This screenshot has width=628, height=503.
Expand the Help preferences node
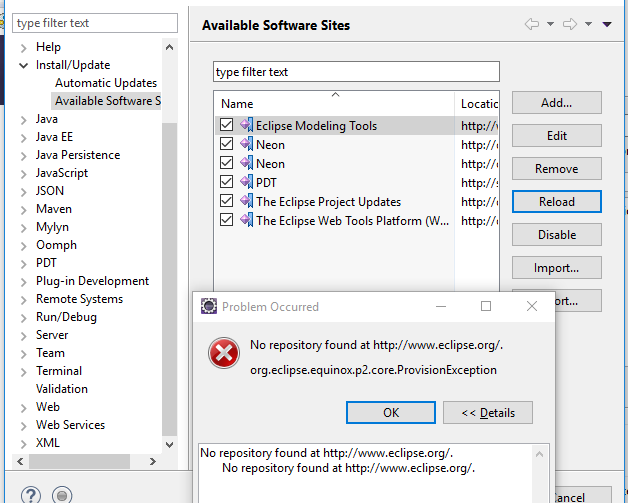(24, 48)
